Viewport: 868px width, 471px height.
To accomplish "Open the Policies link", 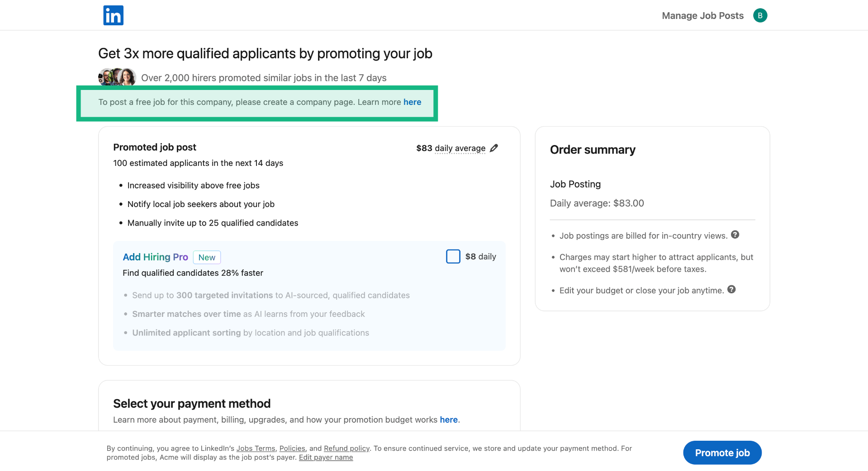I will click(x=292, y=448).
